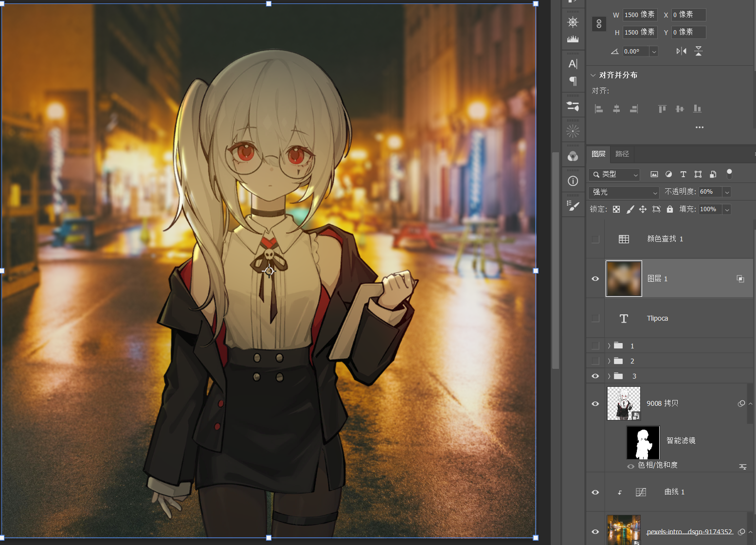Select the 图层 tab

tap(598, 154)
